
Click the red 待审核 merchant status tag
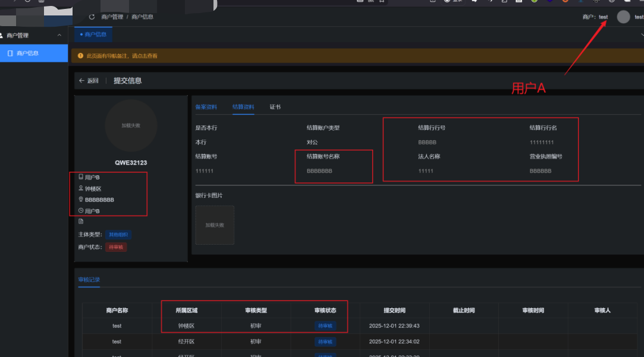point(116,247)
